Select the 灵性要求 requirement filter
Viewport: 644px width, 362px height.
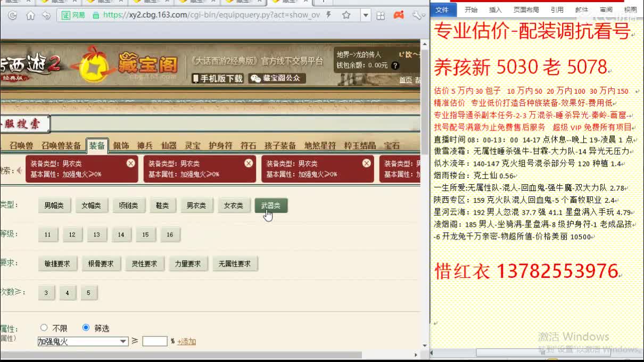pos(145,264)
